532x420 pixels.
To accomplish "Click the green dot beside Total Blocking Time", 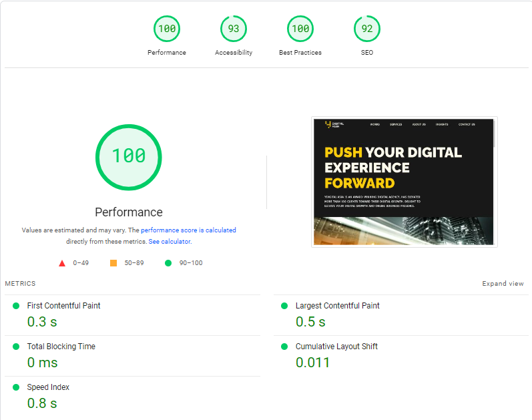I will [x=16, y=347].
